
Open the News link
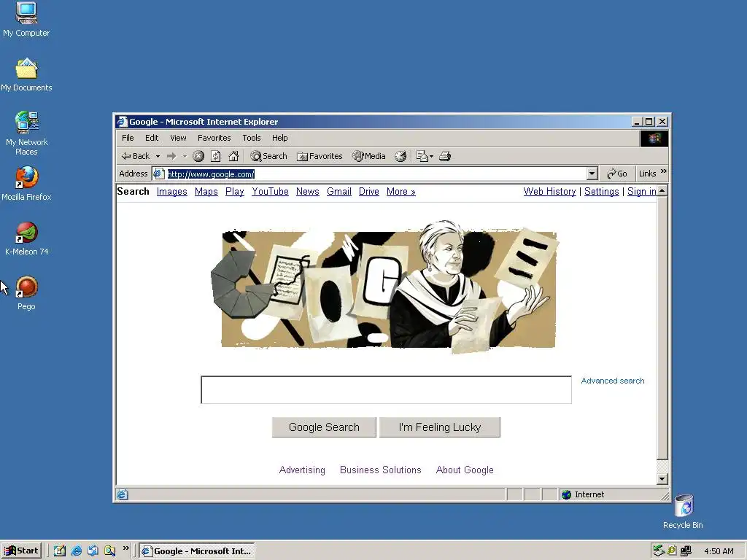[x=308, y=192]
